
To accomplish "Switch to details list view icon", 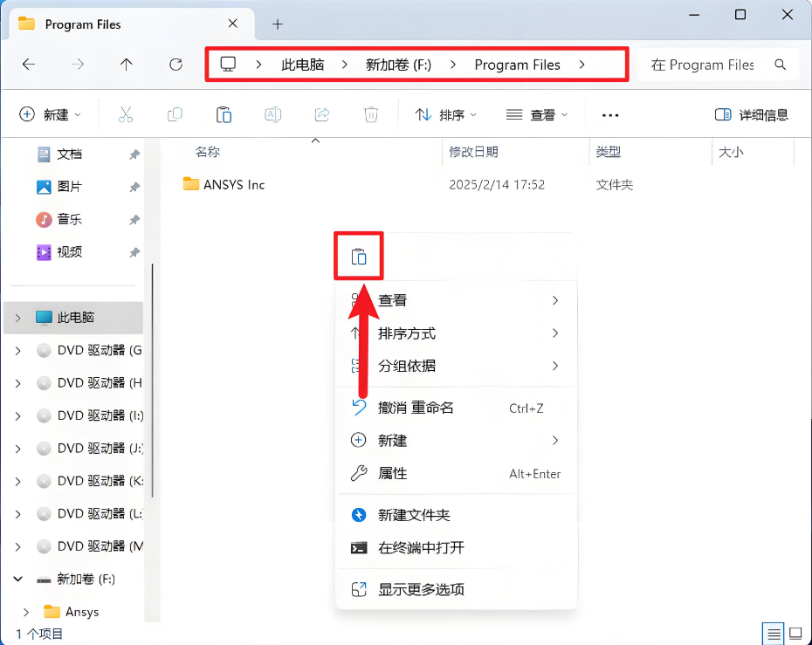I will (x=774, y=634).
